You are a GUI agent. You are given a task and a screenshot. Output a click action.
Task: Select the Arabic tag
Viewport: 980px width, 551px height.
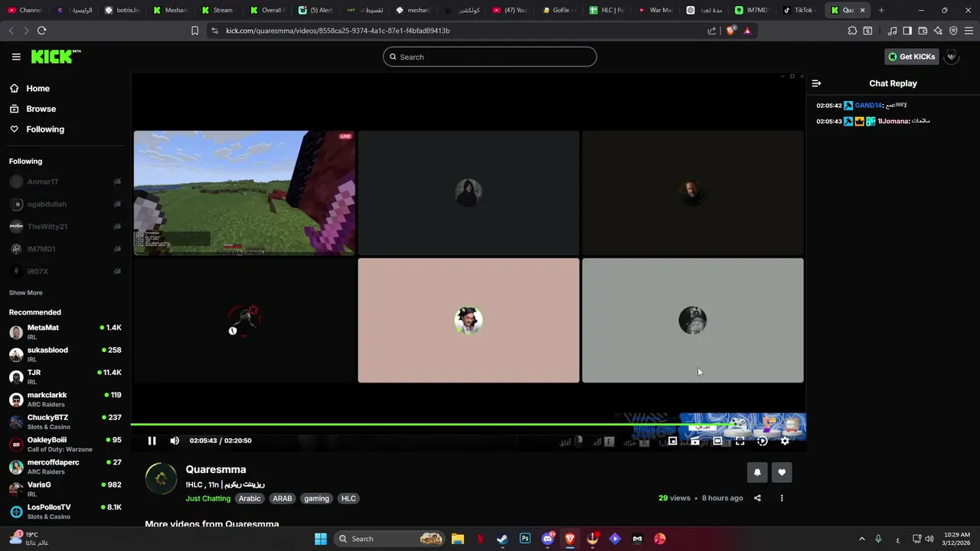click(250, 498)
